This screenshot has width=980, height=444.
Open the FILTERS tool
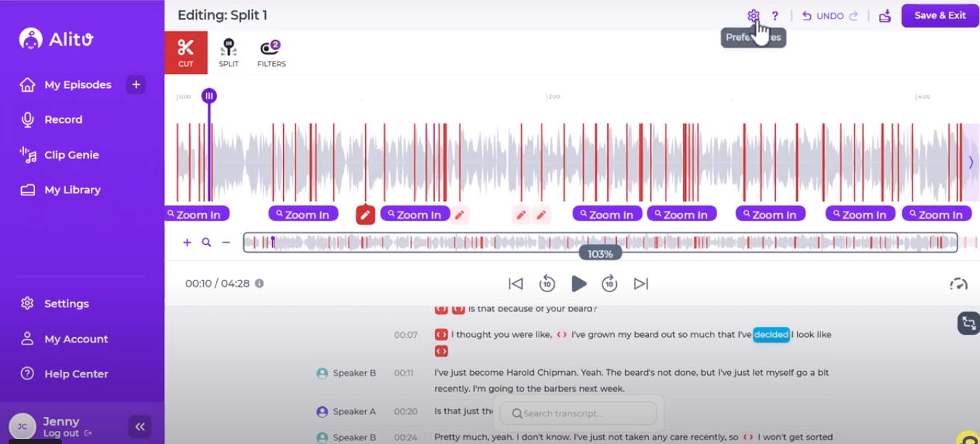[x=271, y=53]
